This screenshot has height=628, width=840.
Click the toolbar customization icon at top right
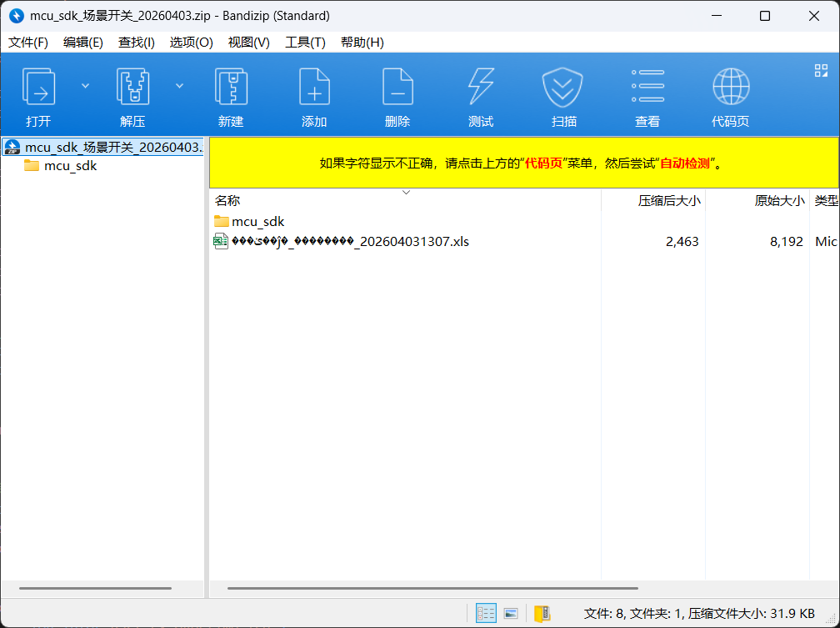(823, 70)
